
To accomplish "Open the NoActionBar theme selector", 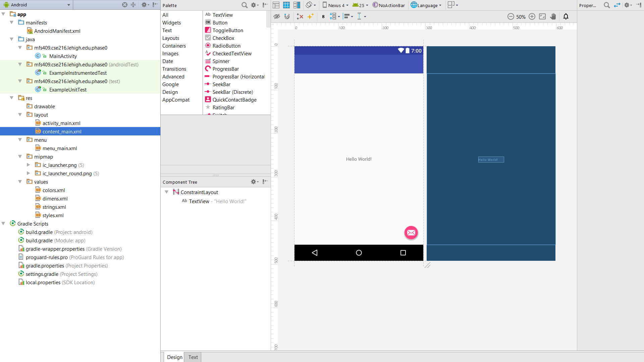I will [389, 5].
